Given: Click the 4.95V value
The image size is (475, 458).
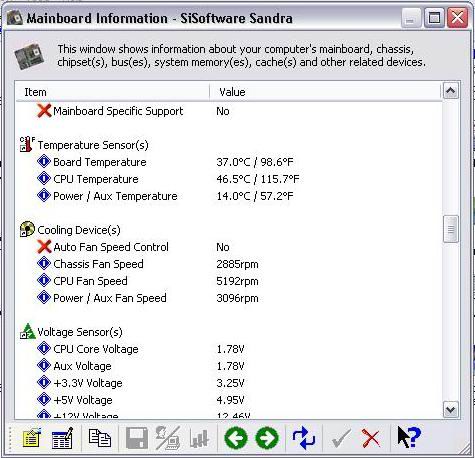Looking at the screenshot, I should pos(230,400).
